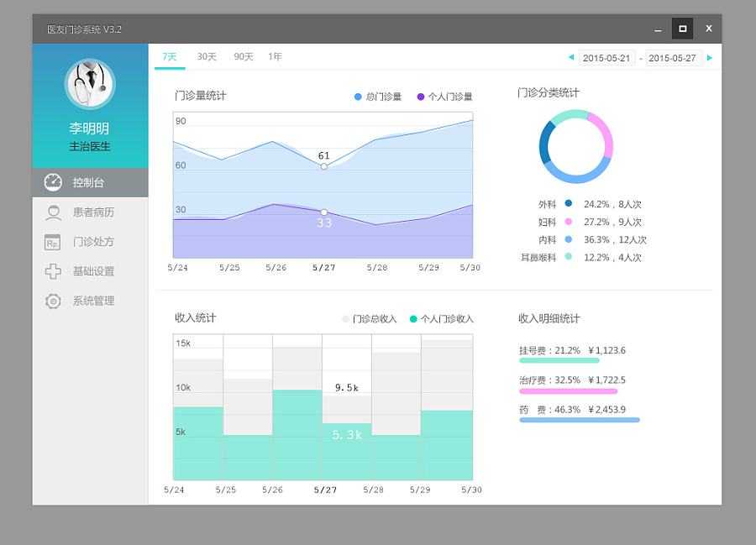Click 治疗费：32.5% ¥1,722.5 text
The width and height of the screenshot is (756, 545).
pos(572,380)
